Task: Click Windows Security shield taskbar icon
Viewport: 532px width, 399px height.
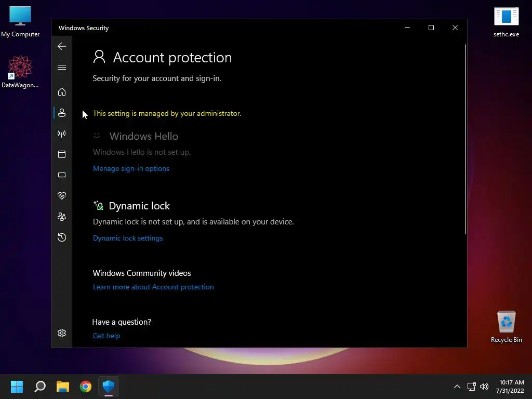Action: point(109,386)
